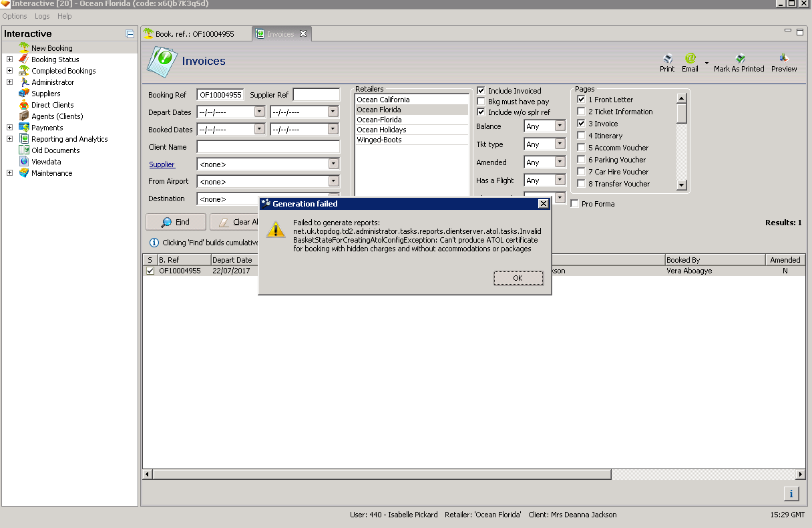Toggle the Include Invoiced checkbox

[x=481, y=91]
